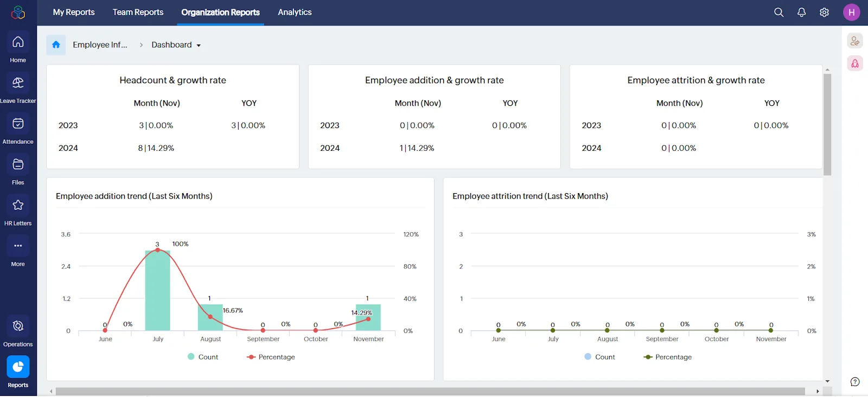
Task: Open the Home sidebar icon
Action: point(18,42)
